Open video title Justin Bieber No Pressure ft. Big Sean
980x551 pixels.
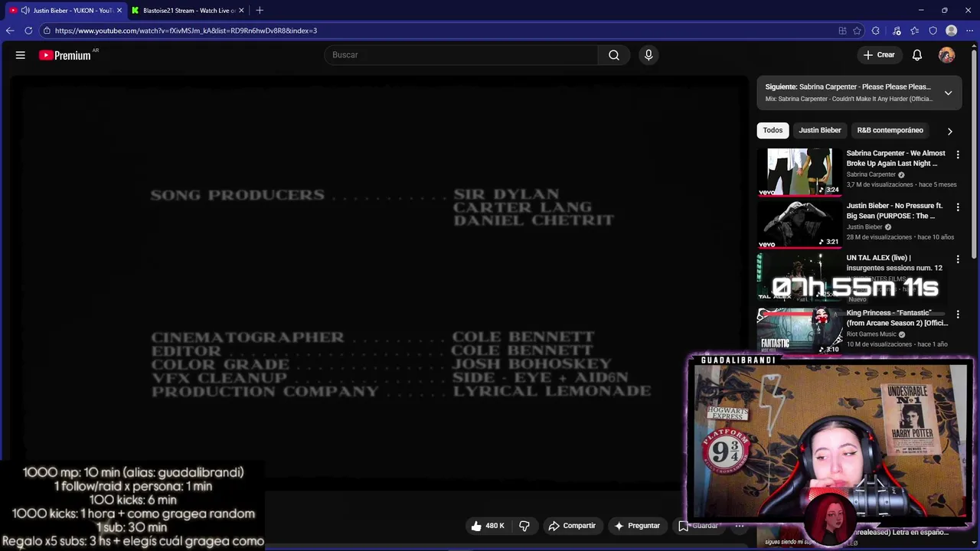point(894,210)
